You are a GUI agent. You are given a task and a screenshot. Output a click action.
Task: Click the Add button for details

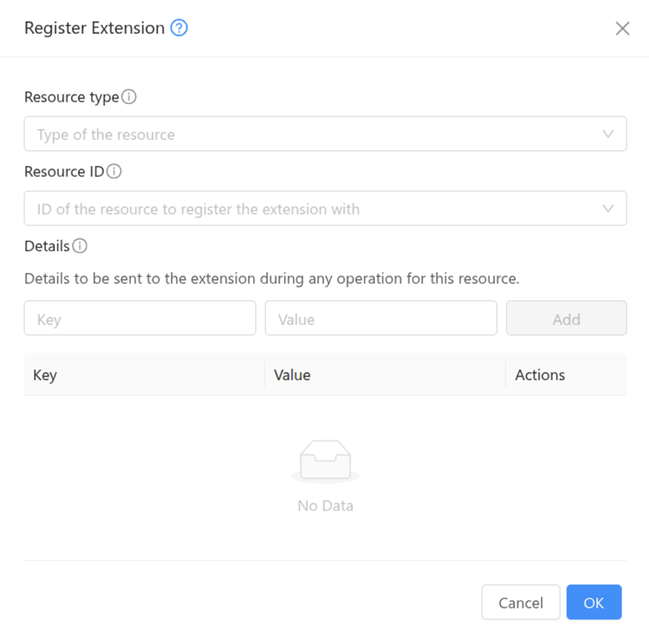pos(566,319)
